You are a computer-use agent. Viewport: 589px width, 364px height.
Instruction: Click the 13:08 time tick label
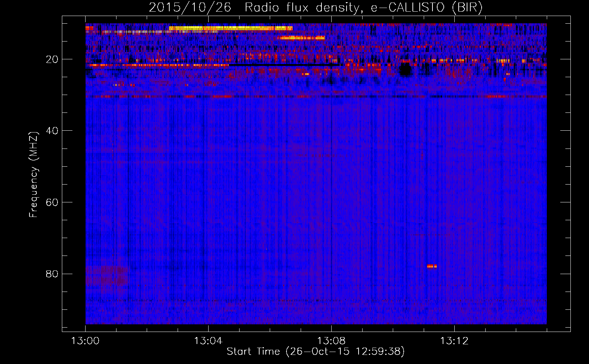pos(331,341)
